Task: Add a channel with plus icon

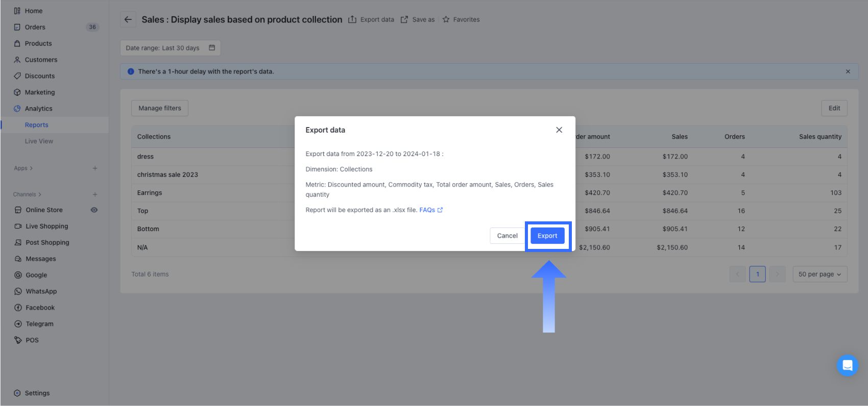Action: coord(95,194)
